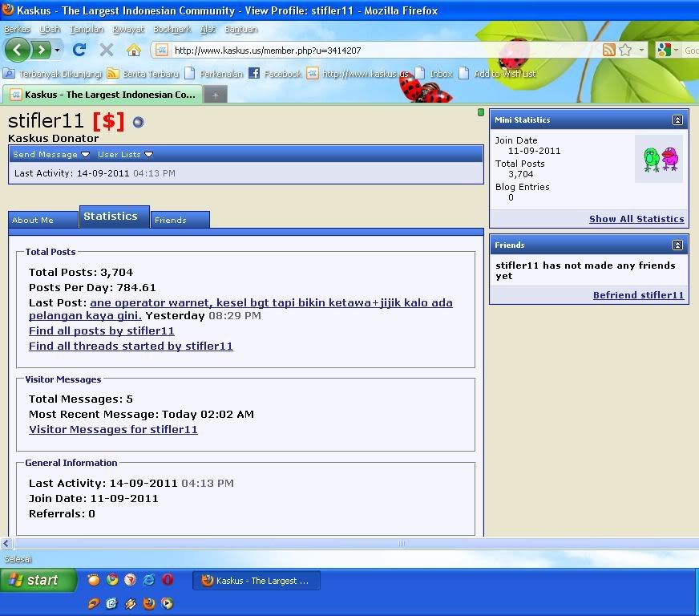Image resolution: width=699 pixels, height=616 pixels.
Task: Open the Ubah menu
Action: point(50,29)
